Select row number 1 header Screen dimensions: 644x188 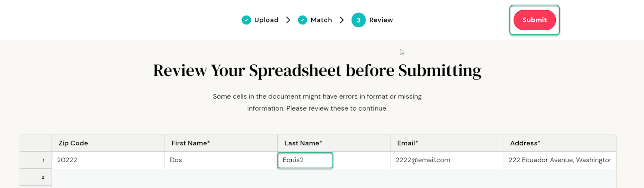point(36,160)
